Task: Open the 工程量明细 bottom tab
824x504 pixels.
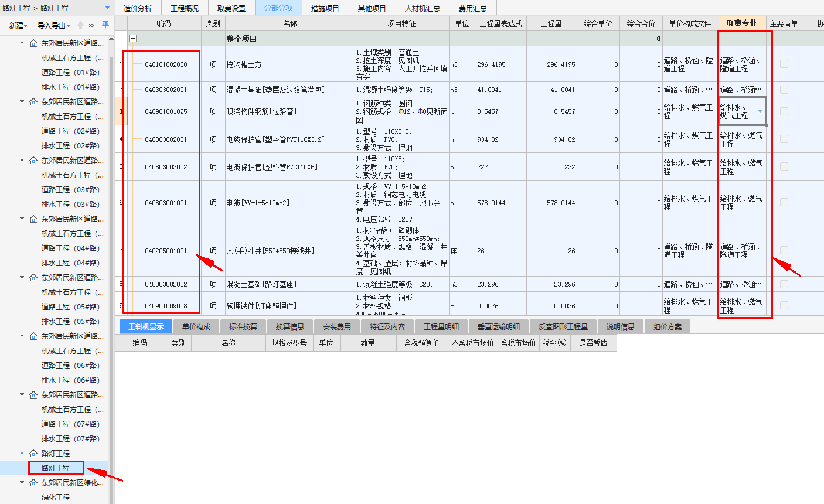Action: [x=441, y=326]
